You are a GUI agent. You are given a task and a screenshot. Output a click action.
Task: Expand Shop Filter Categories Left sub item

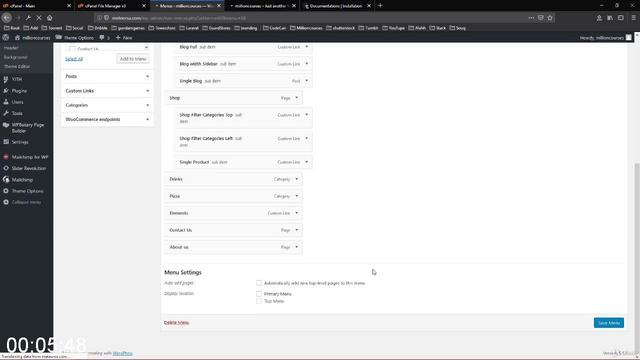tap(307, 138)
